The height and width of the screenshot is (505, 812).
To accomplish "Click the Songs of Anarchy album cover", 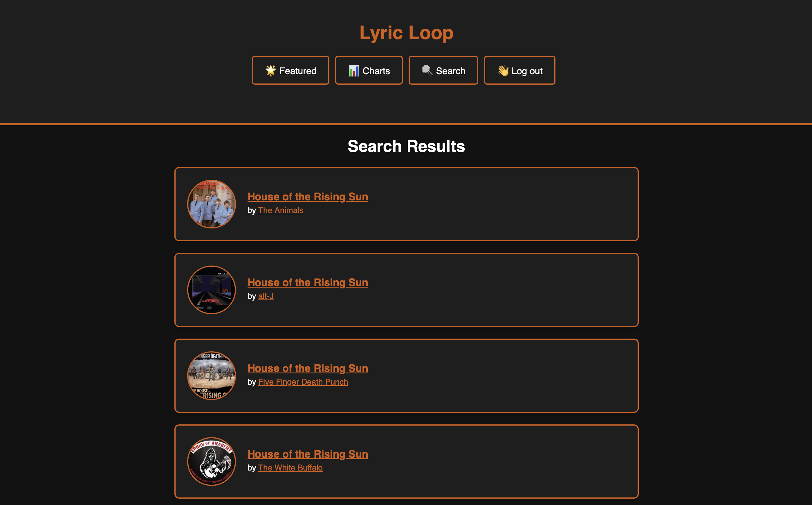I will (x=212, y=462).
